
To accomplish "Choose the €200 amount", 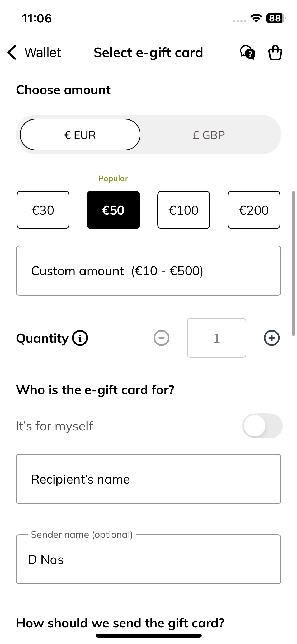I will tap(254, 210).
